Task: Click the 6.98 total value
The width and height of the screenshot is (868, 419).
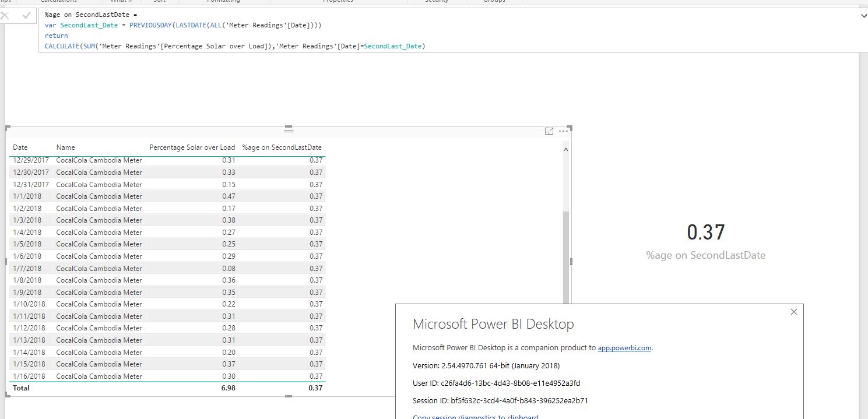Action: [229, 388]
